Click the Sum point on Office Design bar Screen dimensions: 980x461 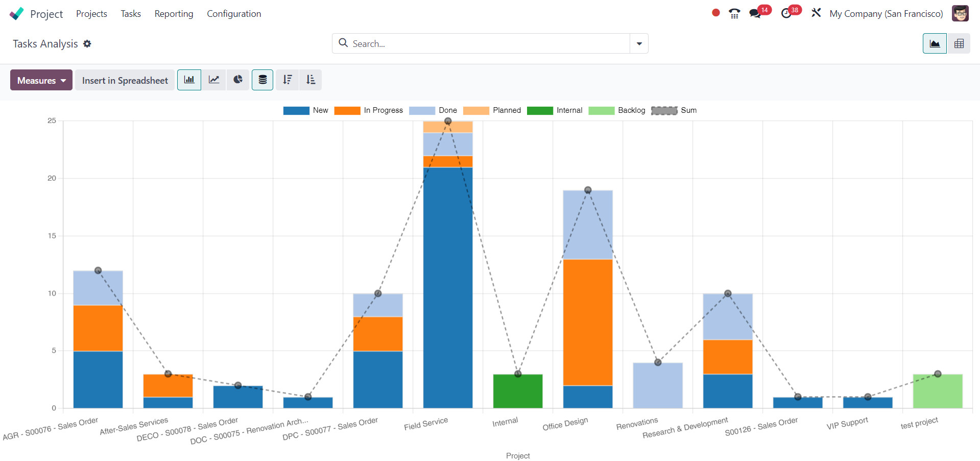pyautogui.click(x=588, y=190)
